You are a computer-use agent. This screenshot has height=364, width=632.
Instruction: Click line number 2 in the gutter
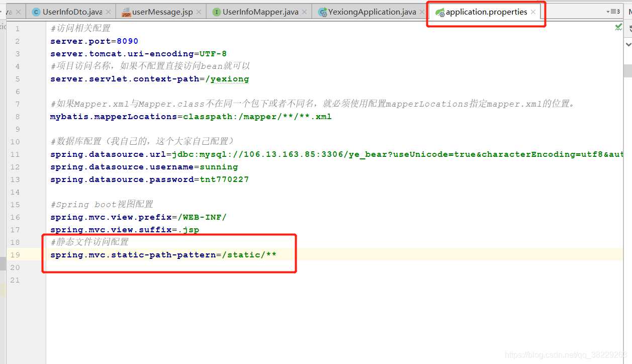(x=17, y=41)
